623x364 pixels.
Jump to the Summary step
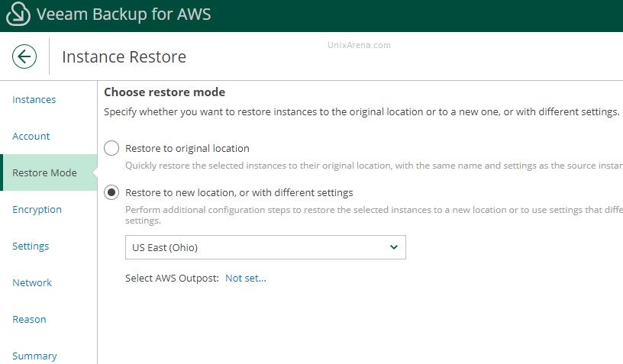[x=34, y=356]
